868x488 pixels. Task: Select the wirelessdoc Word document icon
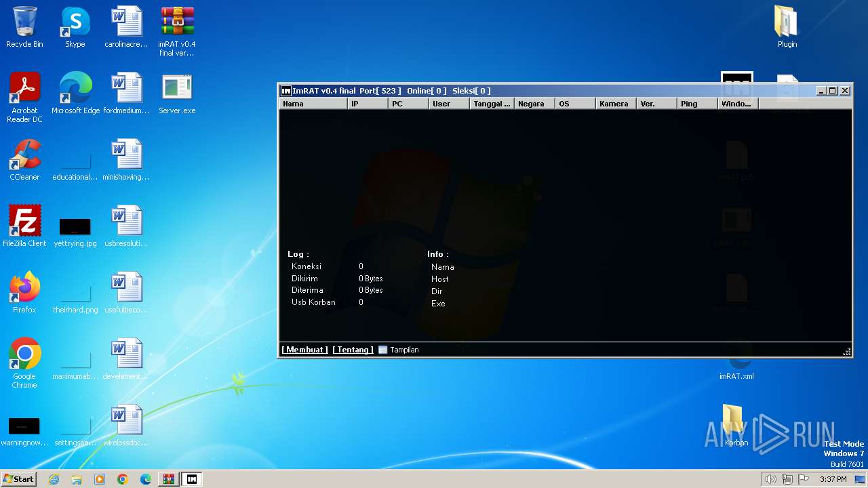tap(126, 426)
